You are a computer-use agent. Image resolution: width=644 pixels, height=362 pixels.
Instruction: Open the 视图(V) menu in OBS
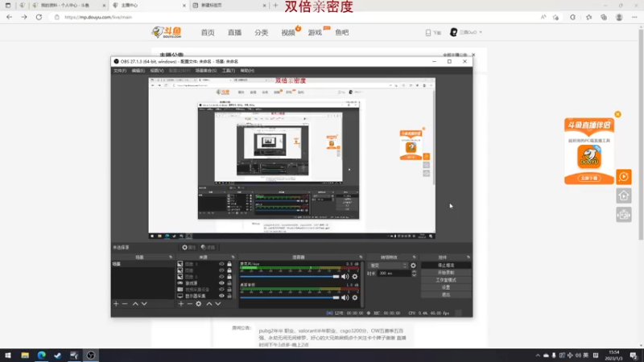pos(156,71)
